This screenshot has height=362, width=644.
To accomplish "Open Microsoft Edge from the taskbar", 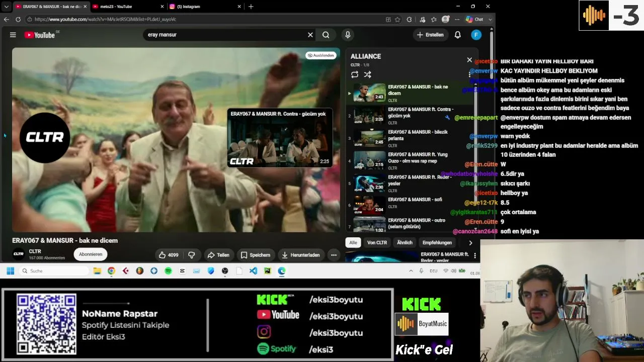I will point(282,271).
